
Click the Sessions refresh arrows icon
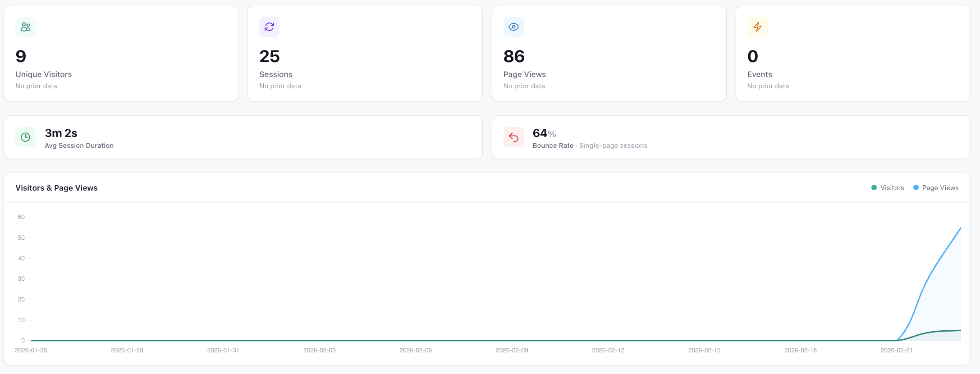[x=269, y=27]
